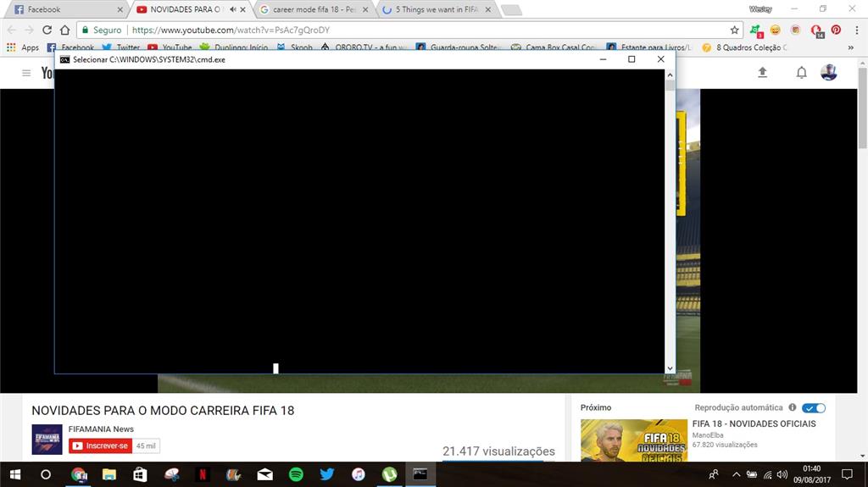
Task: Reload the YouTube page in Chrome
Action: (47, 30)
